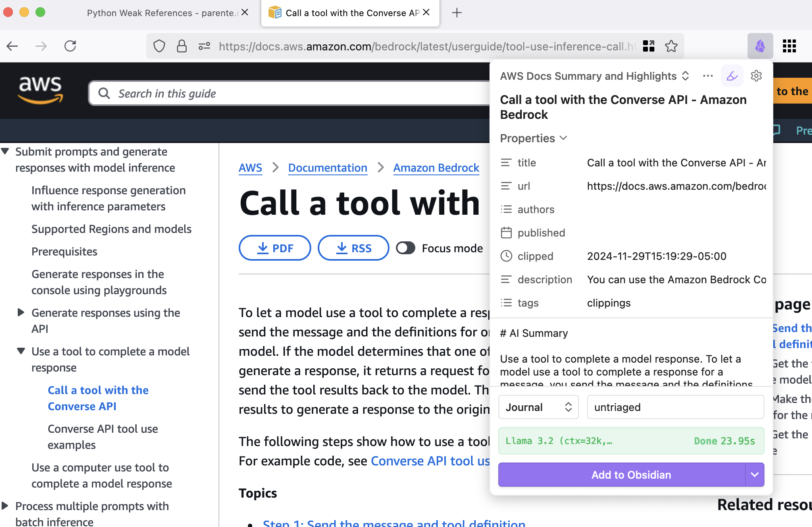Viewport: 812px width, 527px height.
Task: Go forward with the forward arrow
Action: tap(41, 46)
